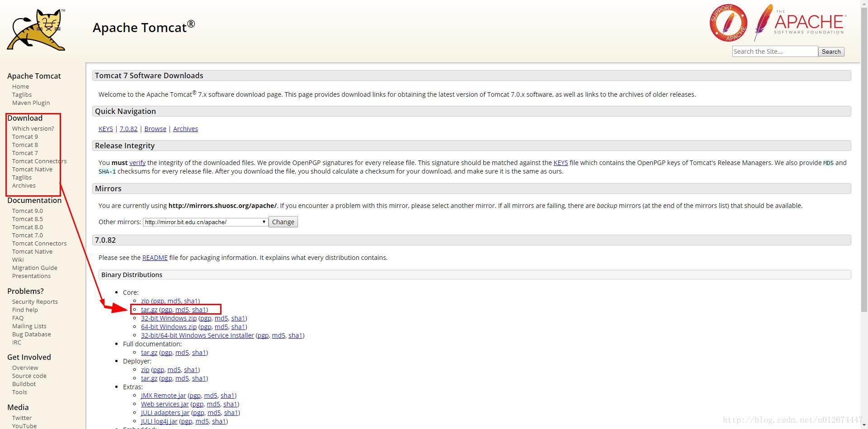Open the Home sidebar link
The width and height of the screenshot is (868, 429).
click(x=20, y=86)
